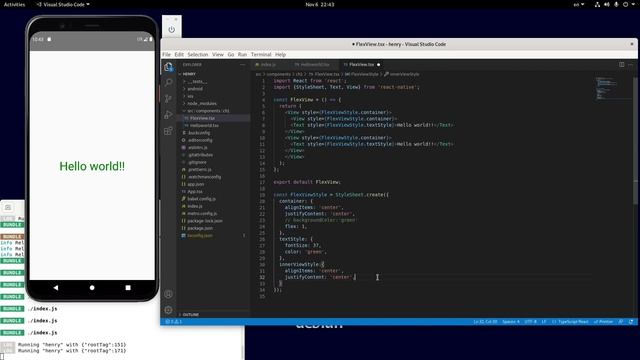Screen dimensions: 640x360
Task: Open the Accounts icon in the activity bar
Action: point(168,294)
